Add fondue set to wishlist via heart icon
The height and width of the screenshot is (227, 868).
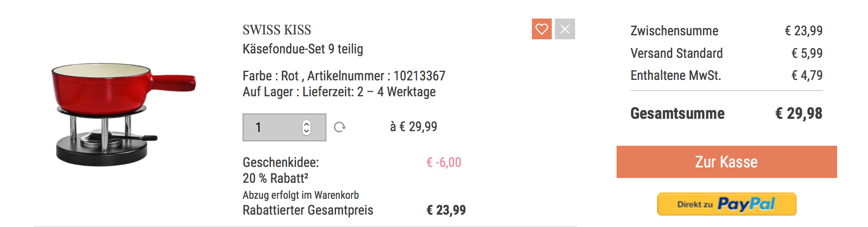point(542,29)
